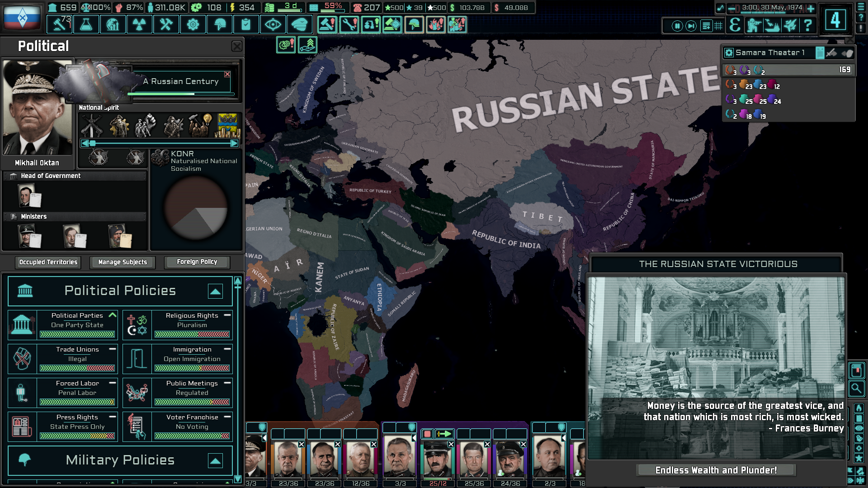Pause the game with the pause button
This screenshot has width=868, height=488.
pyautogui.click(x=677, y=26)
